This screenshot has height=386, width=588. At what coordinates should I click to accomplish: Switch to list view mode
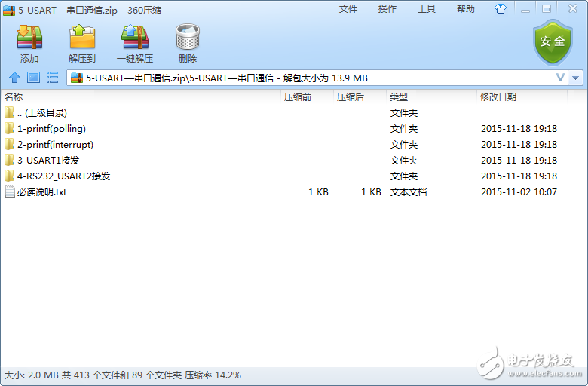[x=53, y=78]
